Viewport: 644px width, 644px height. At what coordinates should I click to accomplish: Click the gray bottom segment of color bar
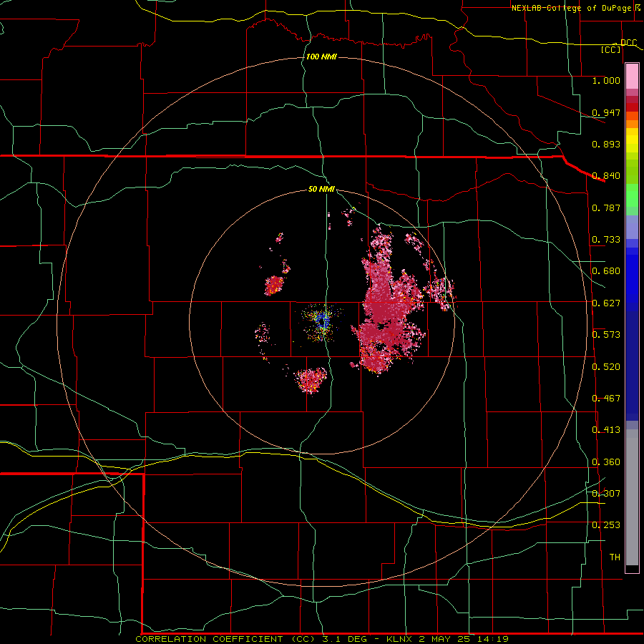pos(632,497)
